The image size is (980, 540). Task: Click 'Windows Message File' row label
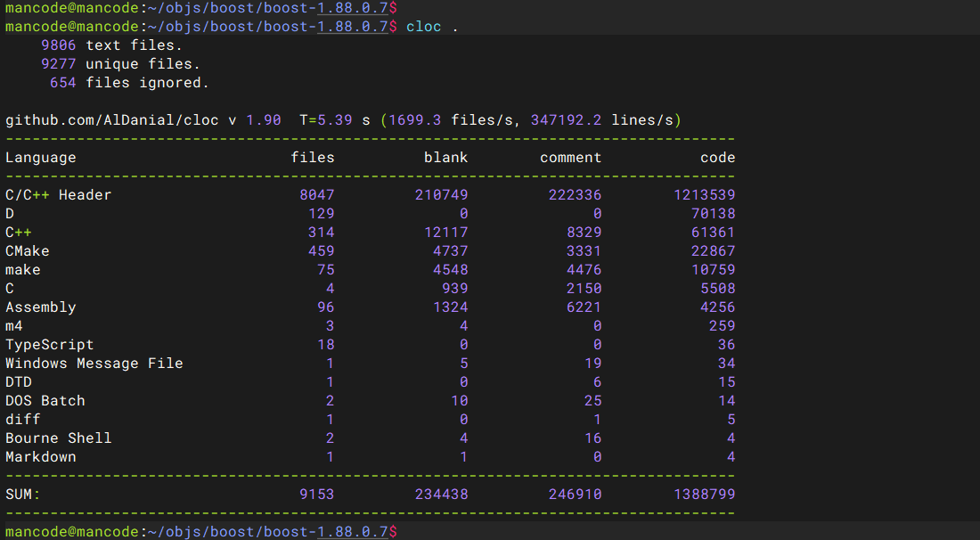tap(94, 364)
